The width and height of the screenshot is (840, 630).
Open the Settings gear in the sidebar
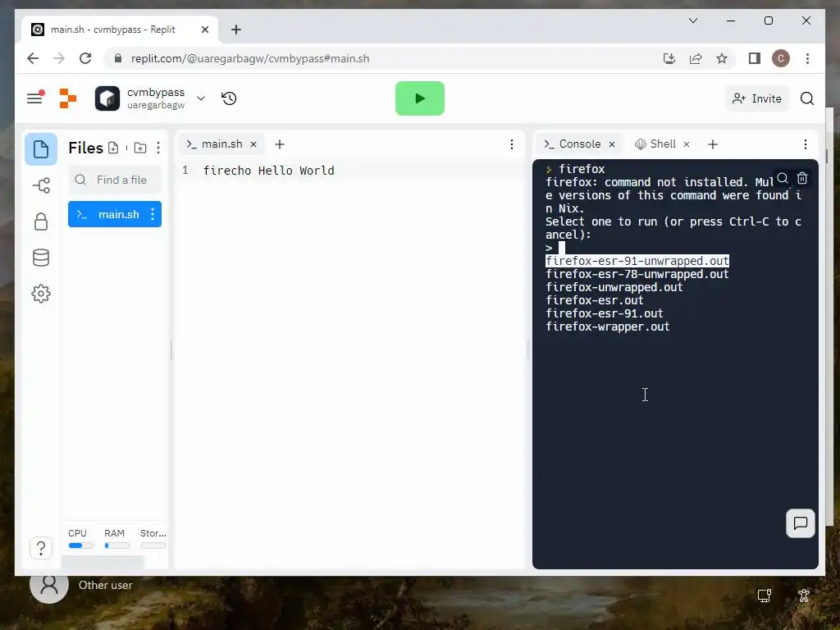(41, 294)
